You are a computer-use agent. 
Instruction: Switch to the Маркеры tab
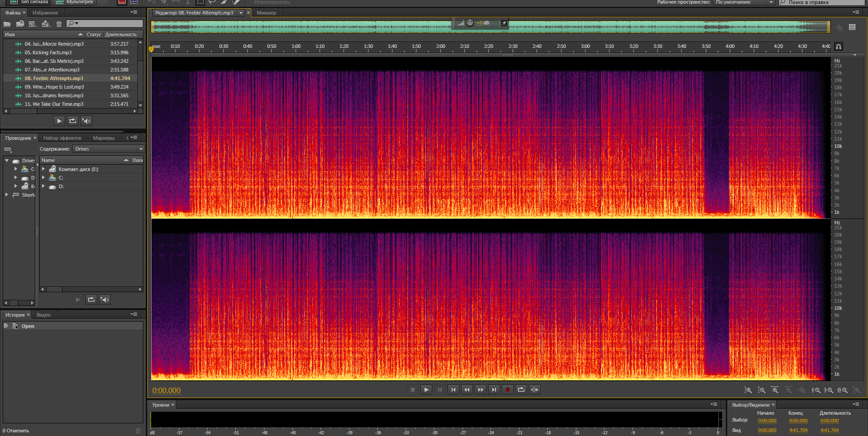(x=104, y=138)
